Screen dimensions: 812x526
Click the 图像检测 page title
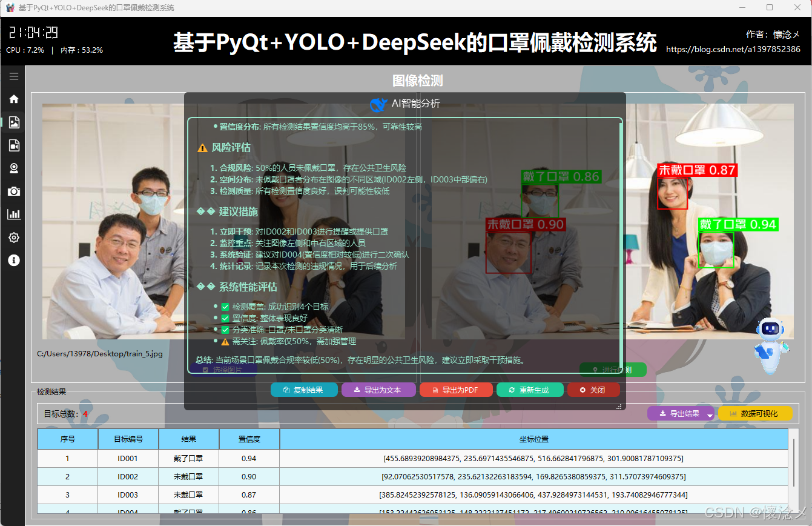point(418,81)
